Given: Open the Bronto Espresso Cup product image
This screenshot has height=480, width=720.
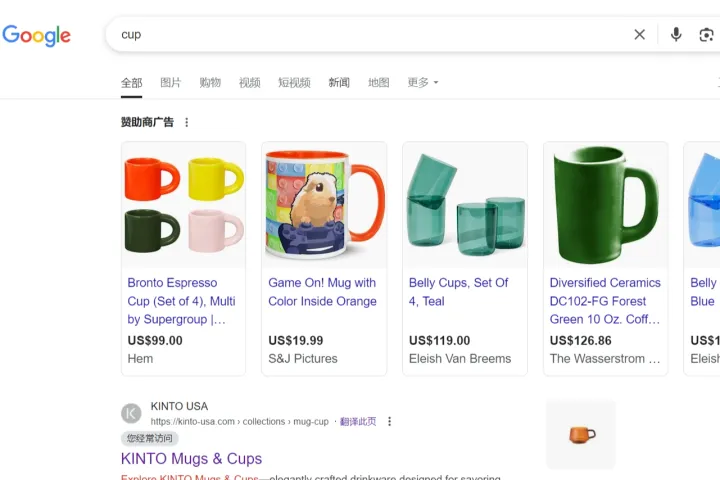Looking at the screenshot, I should click(183, 205).
